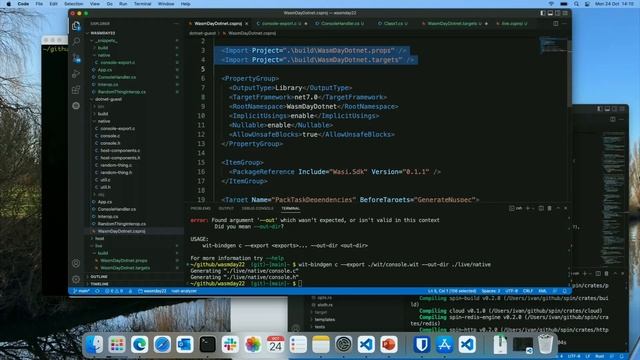Click the split terminal icon
Viewport: 640px width, 360px height.
(x=541, y=208)
